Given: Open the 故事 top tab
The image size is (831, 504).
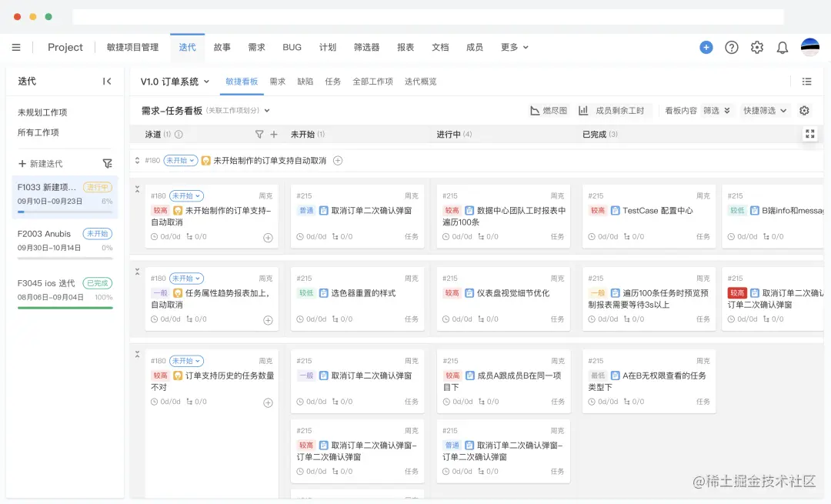Looking at the screenshot, I should point(222,47).
